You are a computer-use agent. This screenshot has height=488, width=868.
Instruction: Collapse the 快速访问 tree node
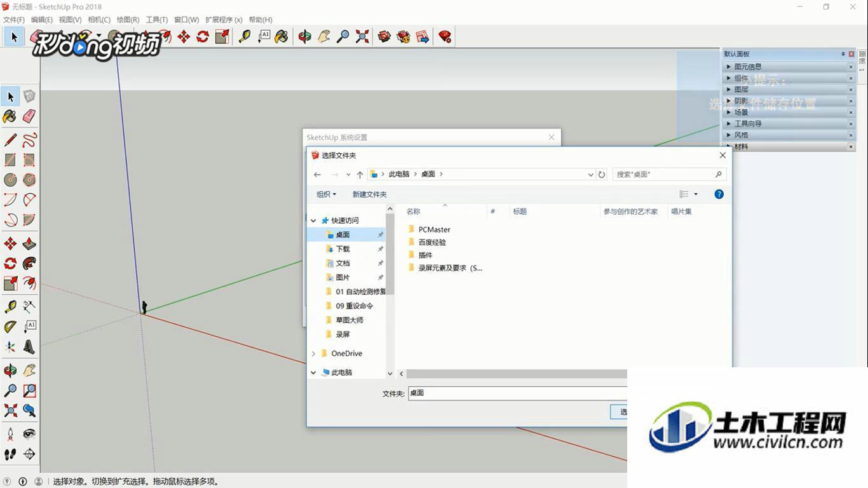click(x=313, y=220)
